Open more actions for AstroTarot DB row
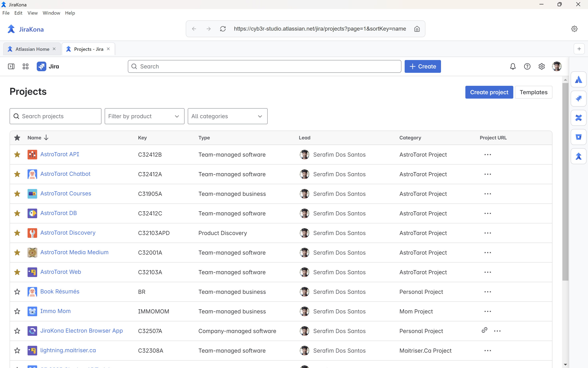This screenshot has width=588, height=368. coord(487,213)
